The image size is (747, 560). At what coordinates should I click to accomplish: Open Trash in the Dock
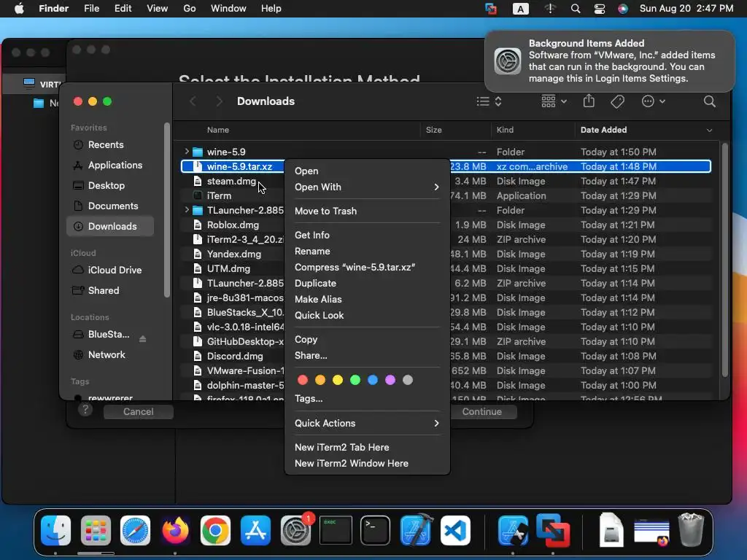click(x=691, y=529)
